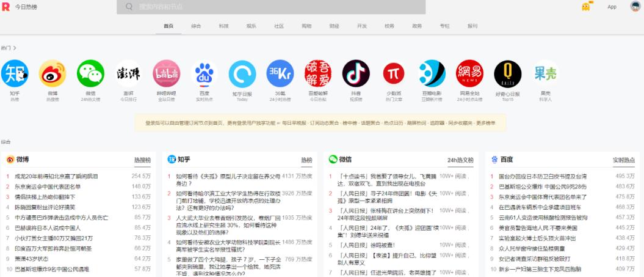Open the 豆瓣电影 icon
The image size is (644, 277).
pyautogui.click(x=432, y=73)
